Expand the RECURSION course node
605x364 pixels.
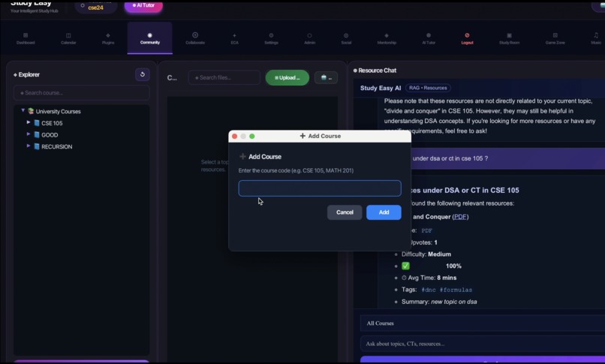coord(29,146)
